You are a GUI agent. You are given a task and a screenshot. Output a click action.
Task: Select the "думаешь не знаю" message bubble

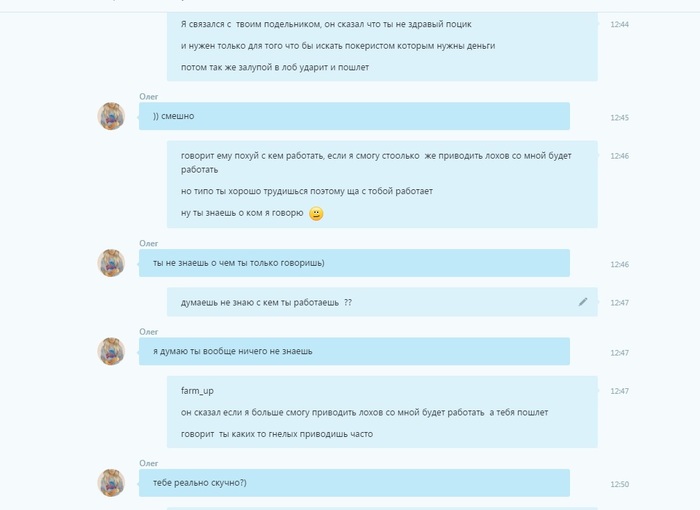[382, 302]
